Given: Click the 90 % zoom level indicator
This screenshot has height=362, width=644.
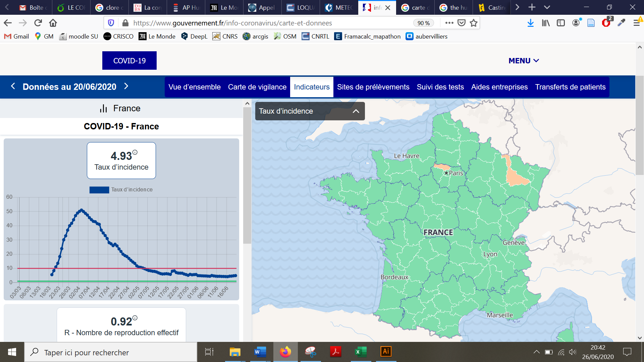Looking at the screenshot, I should pos(423,23).
